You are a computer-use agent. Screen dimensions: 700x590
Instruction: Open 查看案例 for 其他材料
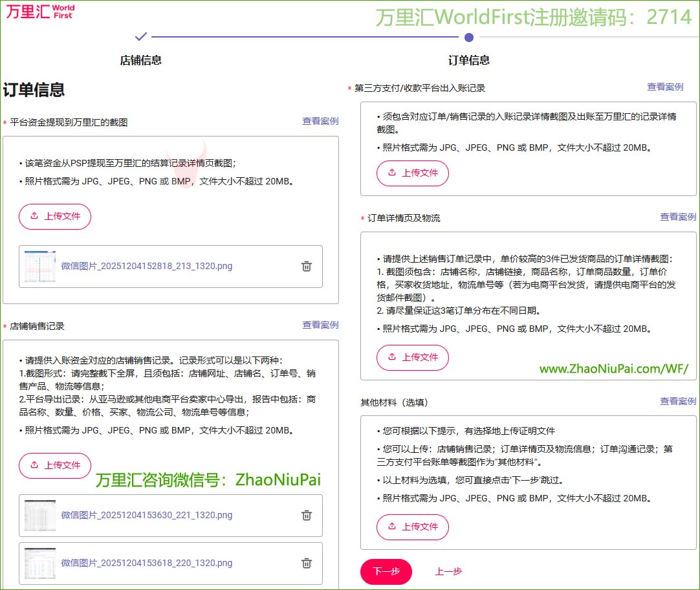pos(678,401)
